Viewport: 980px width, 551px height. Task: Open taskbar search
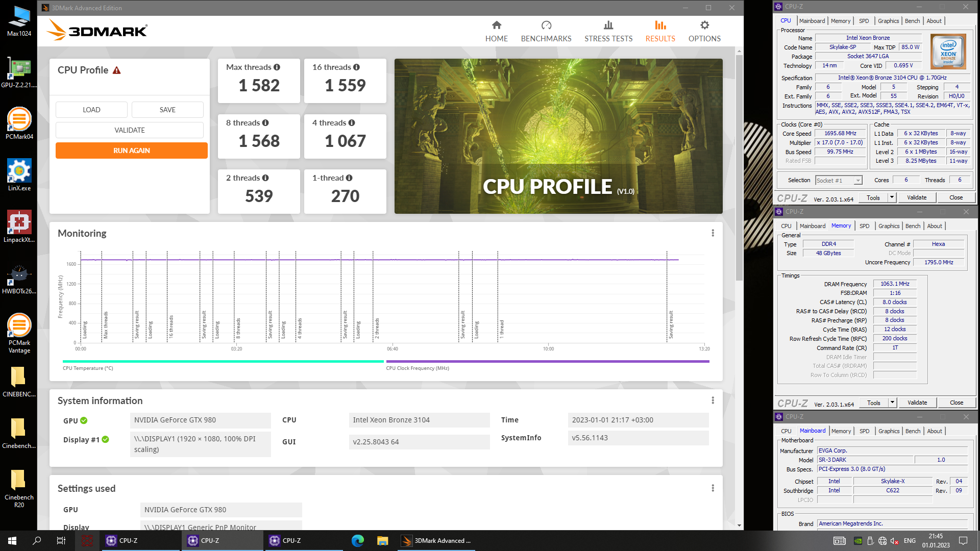(x=37, y=541)
